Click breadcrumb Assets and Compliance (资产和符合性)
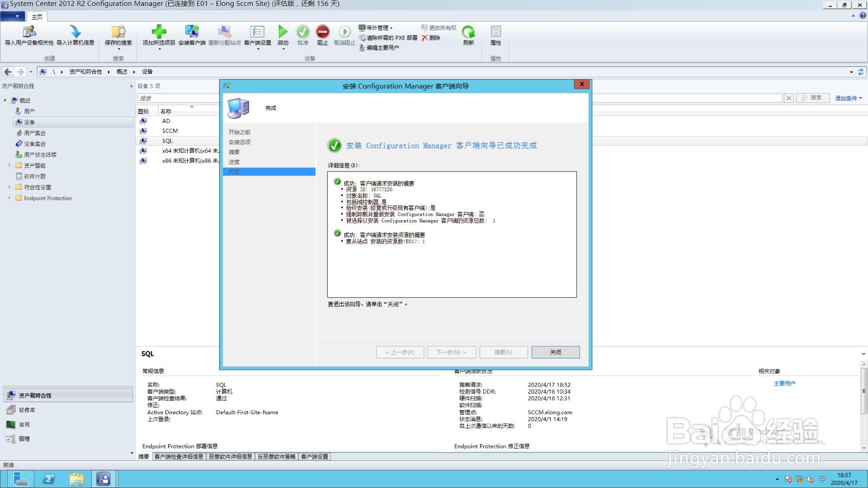 (86, 72)
